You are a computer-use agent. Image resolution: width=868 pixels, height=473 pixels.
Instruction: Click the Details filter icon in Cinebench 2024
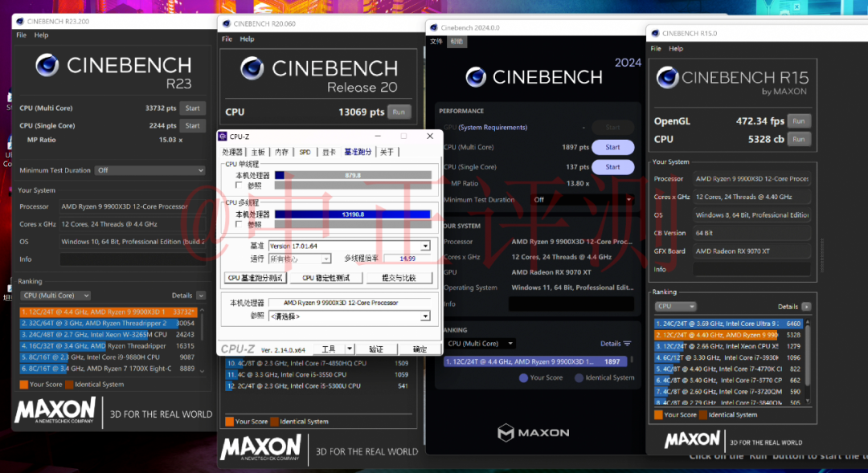[x=627, y=344]
